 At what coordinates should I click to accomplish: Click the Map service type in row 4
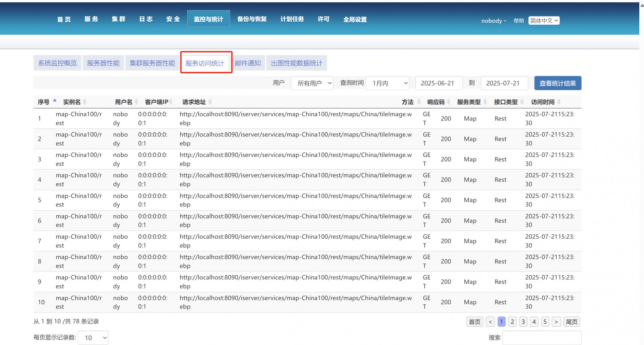(470, 180)
